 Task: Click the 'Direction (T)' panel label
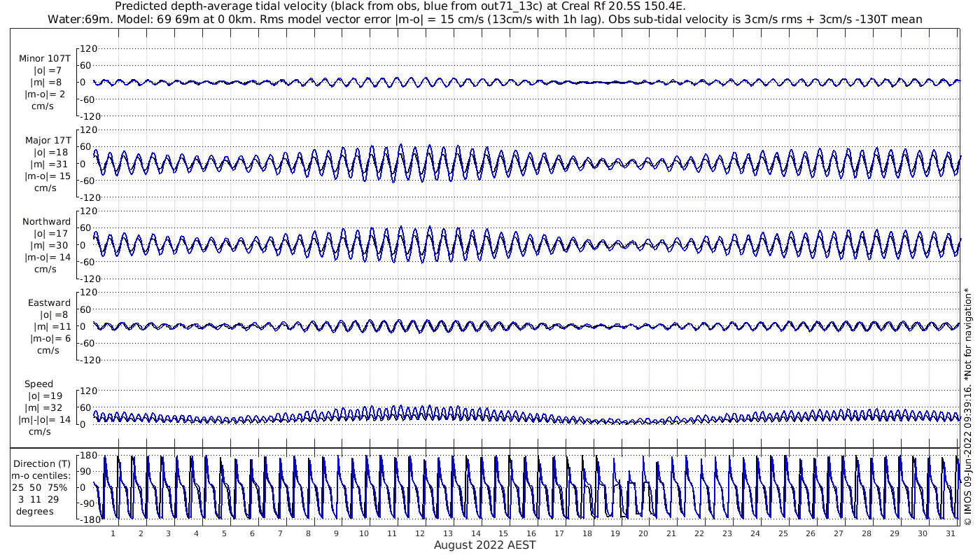point(42,463)
